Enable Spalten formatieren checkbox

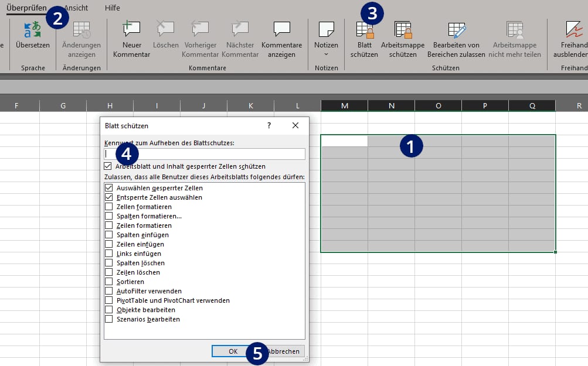(109, 216)
